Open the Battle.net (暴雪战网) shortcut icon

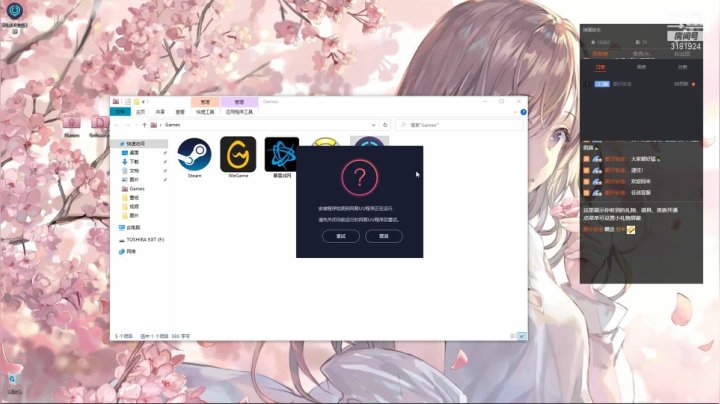point(281,158)
